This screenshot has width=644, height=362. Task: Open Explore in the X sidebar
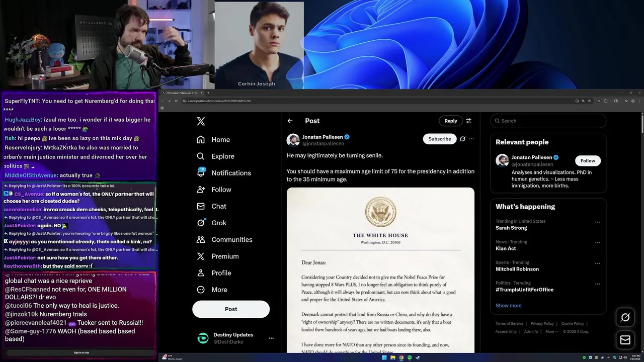tap(215, 156)
